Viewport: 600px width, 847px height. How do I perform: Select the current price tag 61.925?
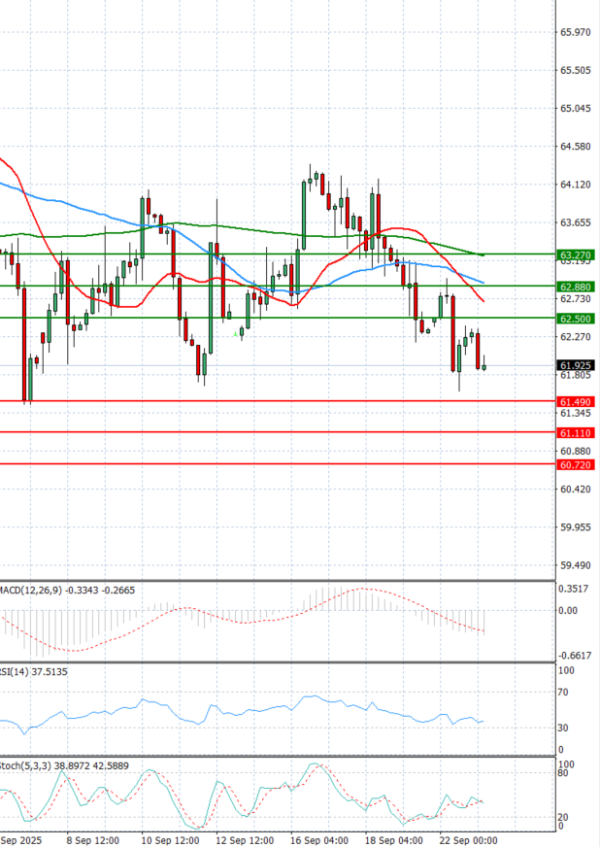coord(576,366)
